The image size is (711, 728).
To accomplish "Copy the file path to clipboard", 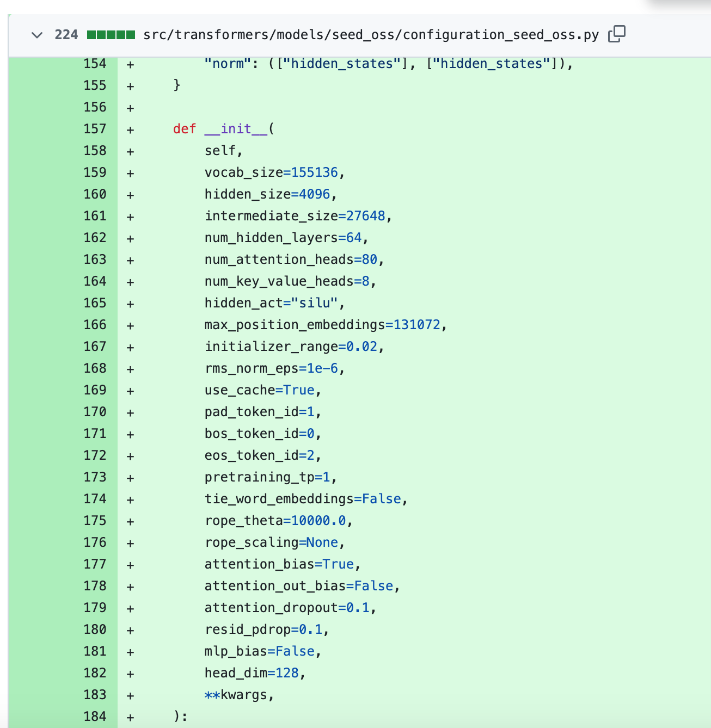I will click(x=616, y=34).
